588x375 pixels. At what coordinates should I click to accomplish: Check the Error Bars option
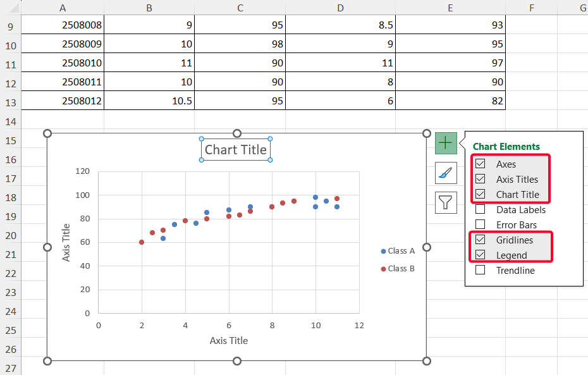tap(481, 224)
